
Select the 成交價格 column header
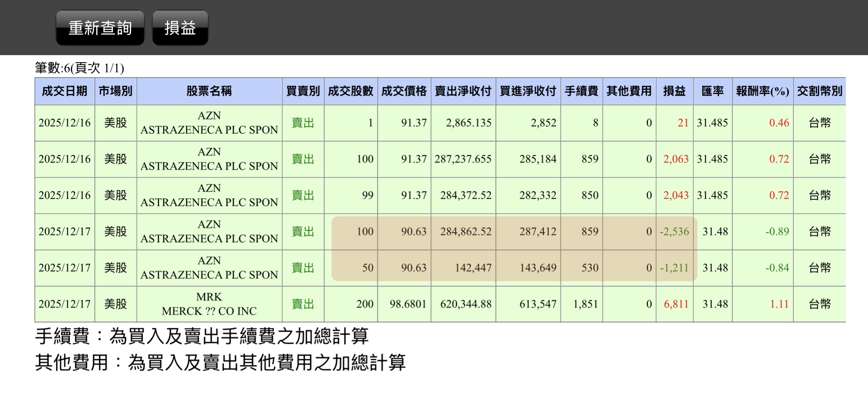pos(403,91)
